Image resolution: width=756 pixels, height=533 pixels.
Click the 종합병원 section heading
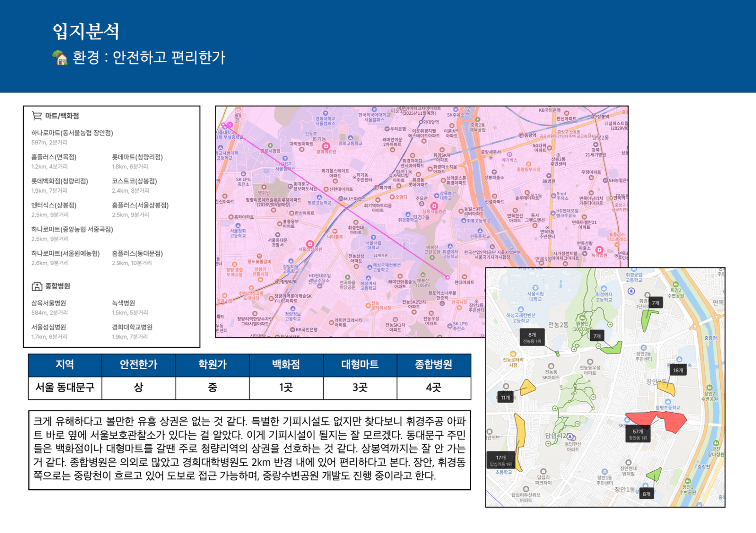tap(57, 286)
